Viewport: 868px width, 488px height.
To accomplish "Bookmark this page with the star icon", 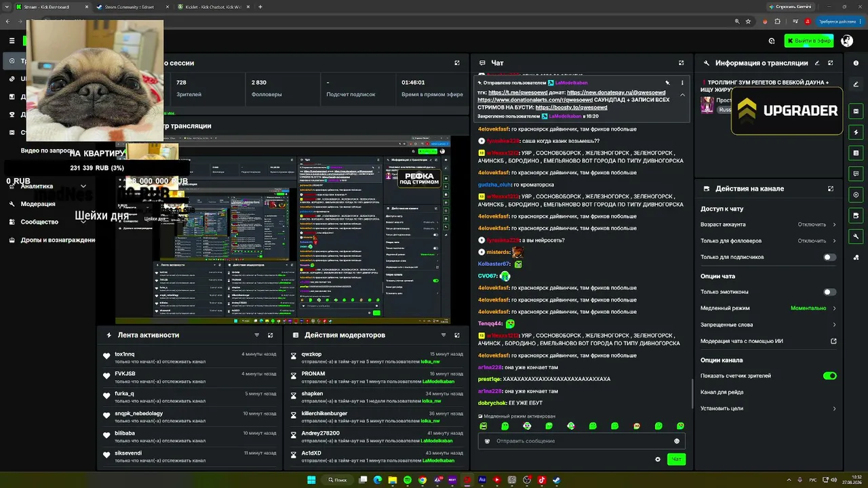I will (x=748, y=21).
